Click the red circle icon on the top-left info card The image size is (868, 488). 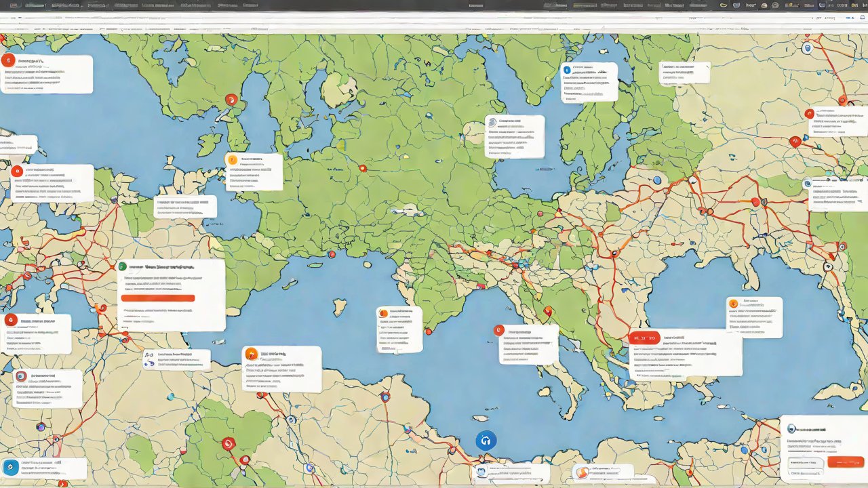pyautogui.click(x=9, y=60)
